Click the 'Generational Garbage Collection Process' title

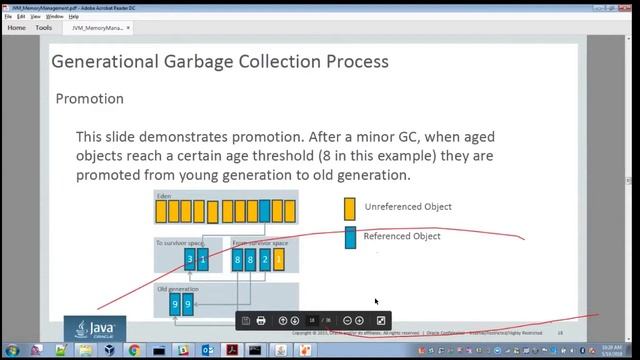pos(220,62)
